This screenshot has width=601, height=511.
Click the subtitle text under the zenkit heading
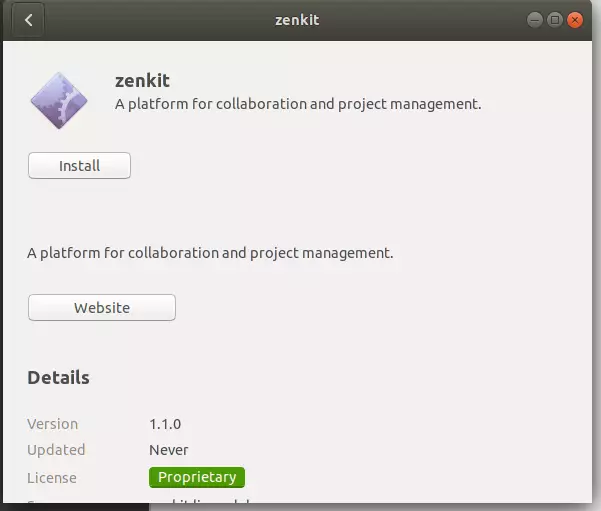pos(298,104)
